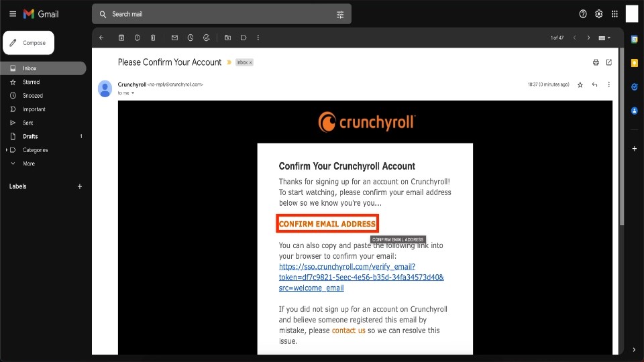Go back to inbox with the arrow
The width and height of the screenshot is (644, 362).
pos(101,38)
